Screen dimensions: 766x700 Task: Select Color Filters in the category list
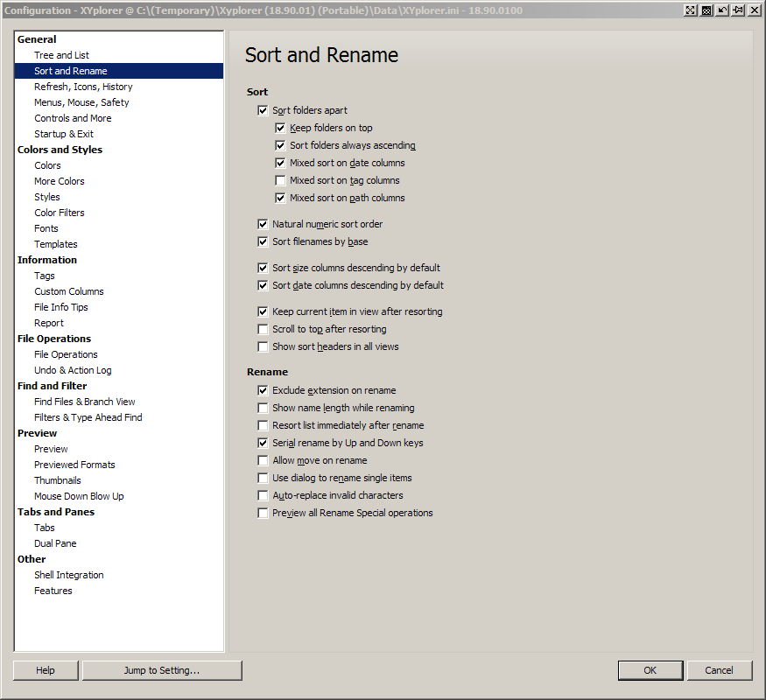(60, 213)
